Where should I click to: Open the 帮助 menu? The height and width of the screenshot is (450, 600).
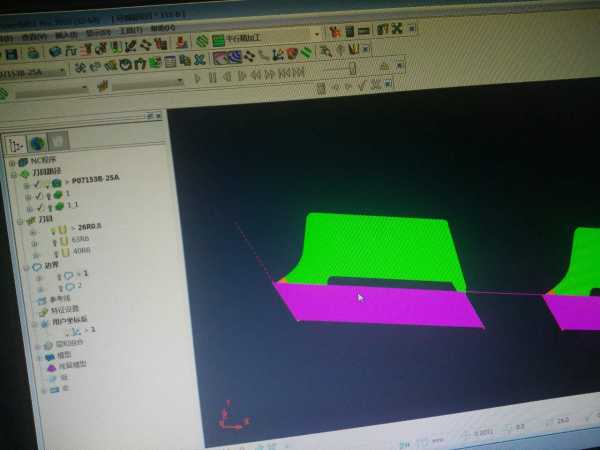pyautogui.click(x=163, y=28)
